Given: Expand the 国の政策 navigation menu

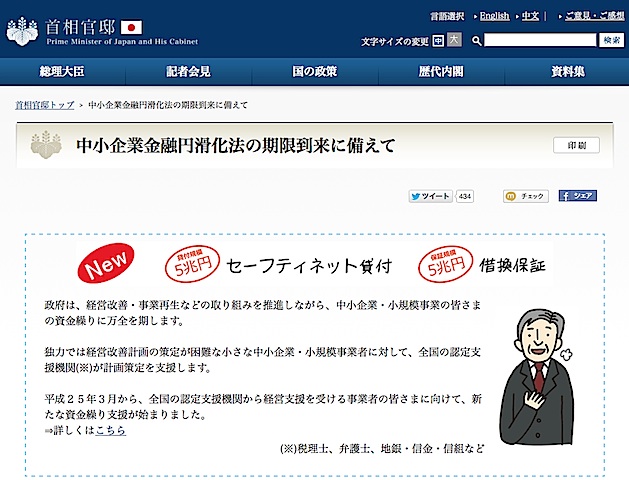Looking at the screenshot, I should (314, 72).
